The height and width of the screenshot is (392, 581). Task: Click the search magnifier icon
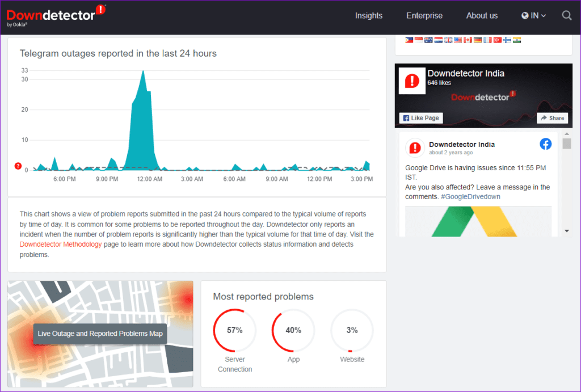click(x=566, y=15)
